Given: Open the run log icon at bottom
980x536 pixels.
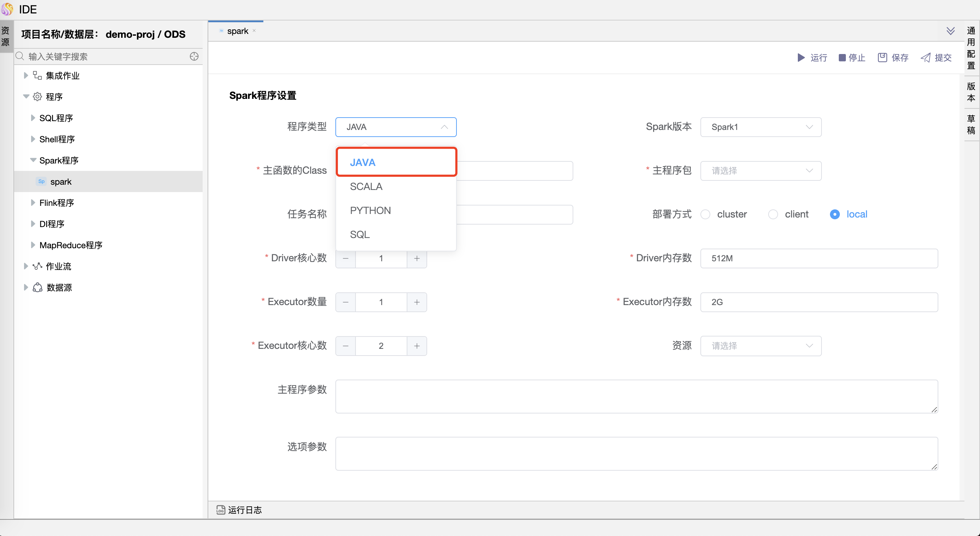Looking at the screenshot, I should point(220,510).
